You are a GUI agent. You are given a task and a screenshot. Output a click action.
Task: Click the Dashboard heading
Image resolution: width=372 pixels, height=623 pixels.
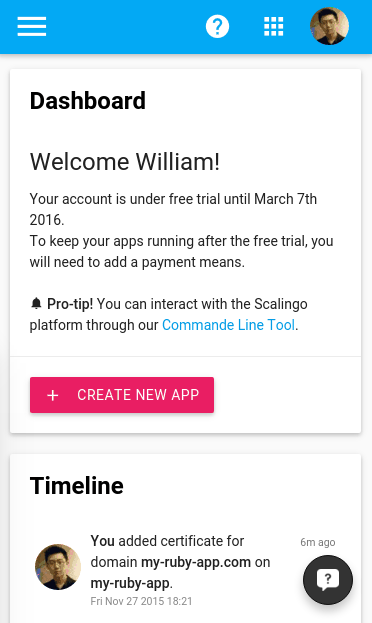click(88, 101)
